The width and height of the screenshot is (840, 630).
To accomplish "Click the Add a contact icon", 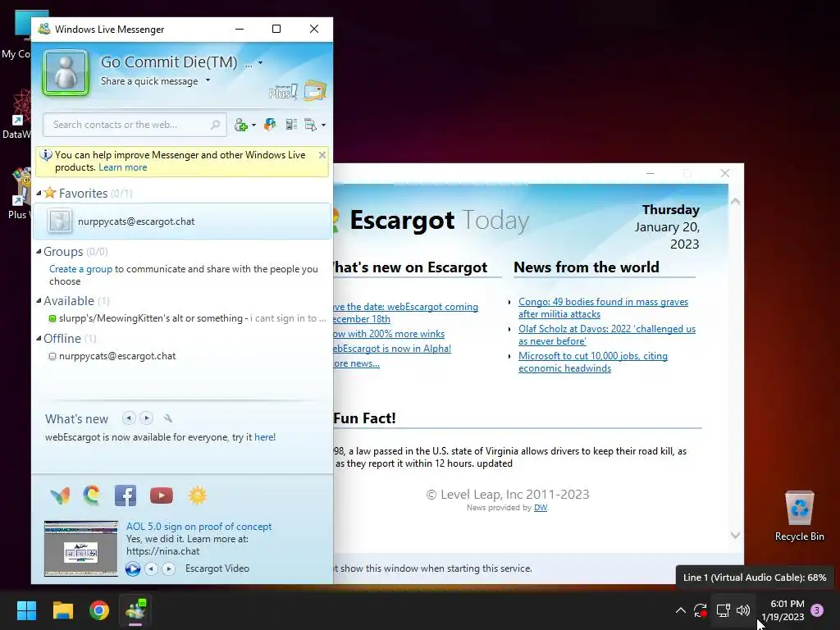I will [241, 125].
